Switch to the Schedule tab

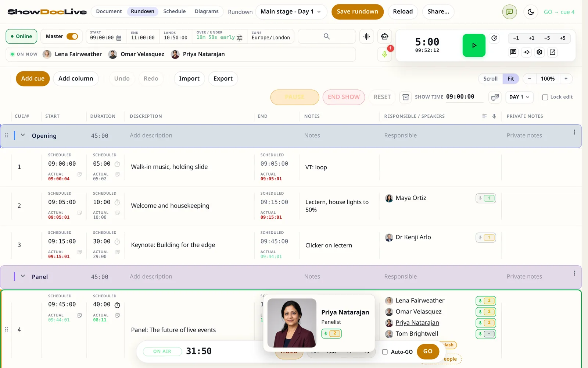click(x=175, y=11)
